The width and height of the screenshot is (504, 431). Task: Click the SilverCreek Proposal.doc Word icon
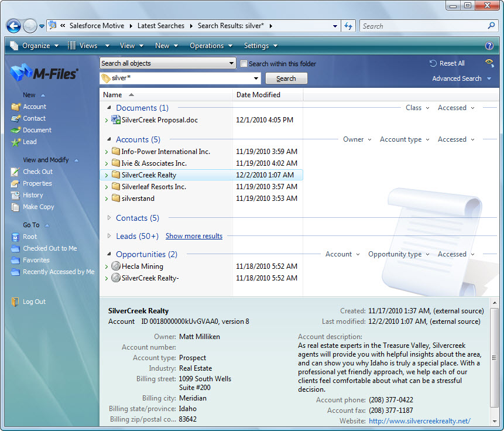(116, 119)
